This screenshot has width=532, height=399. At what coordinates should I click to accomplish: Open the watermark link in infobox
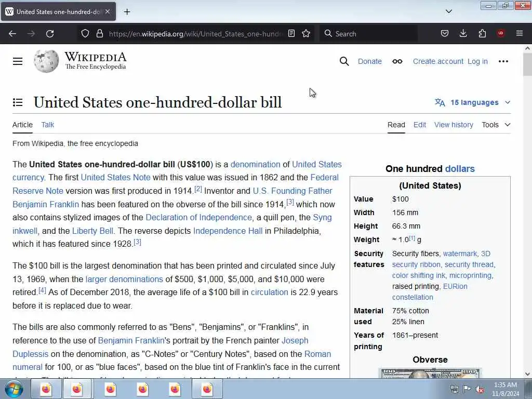pyautogui.click(x=460, y=254)
